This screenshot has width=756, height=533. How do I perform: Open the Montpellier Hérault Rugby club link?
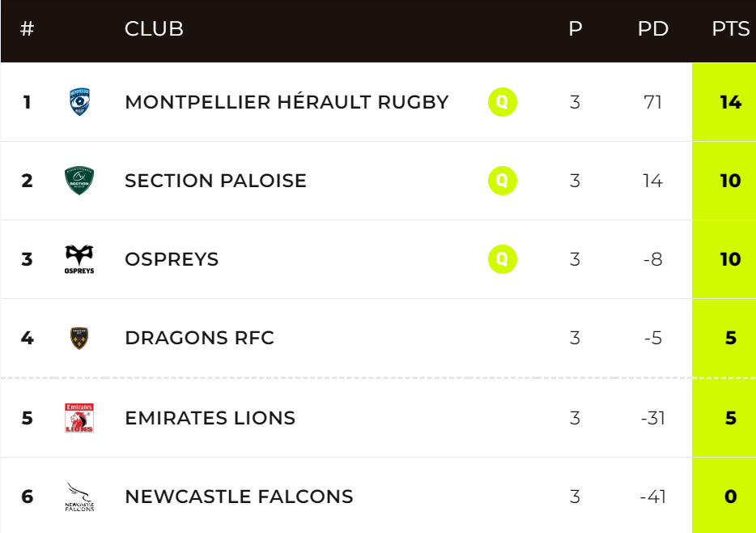coord(287,102)
